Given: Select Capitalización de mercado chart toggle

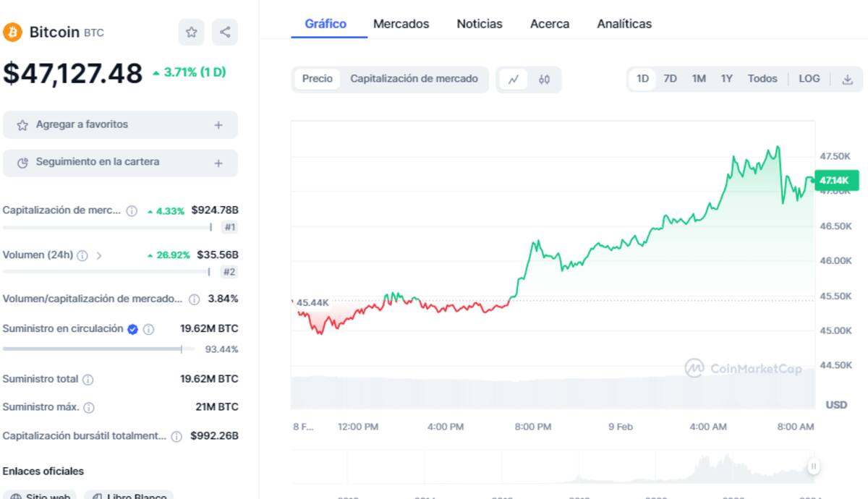Looking at the screenshot, I should tap(414, 79).
